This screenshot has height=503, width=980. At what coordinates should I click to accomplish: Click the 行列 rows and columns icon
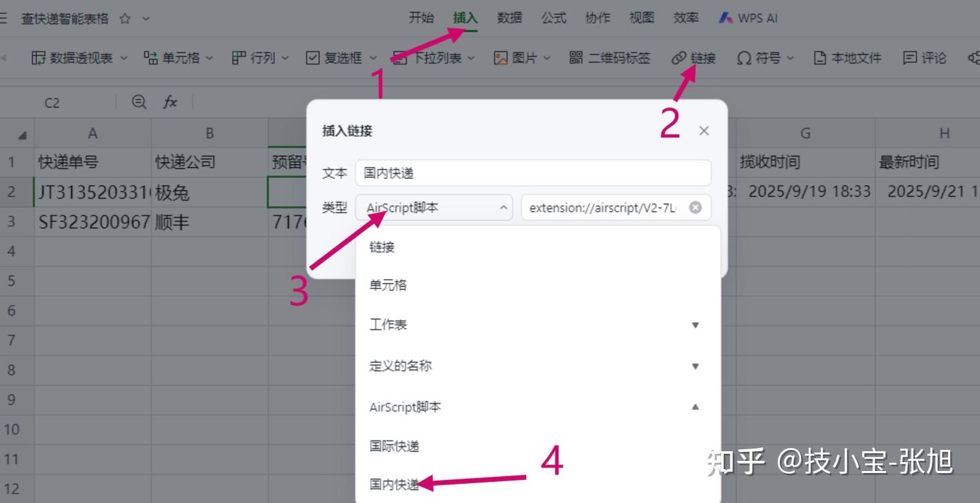238,58
